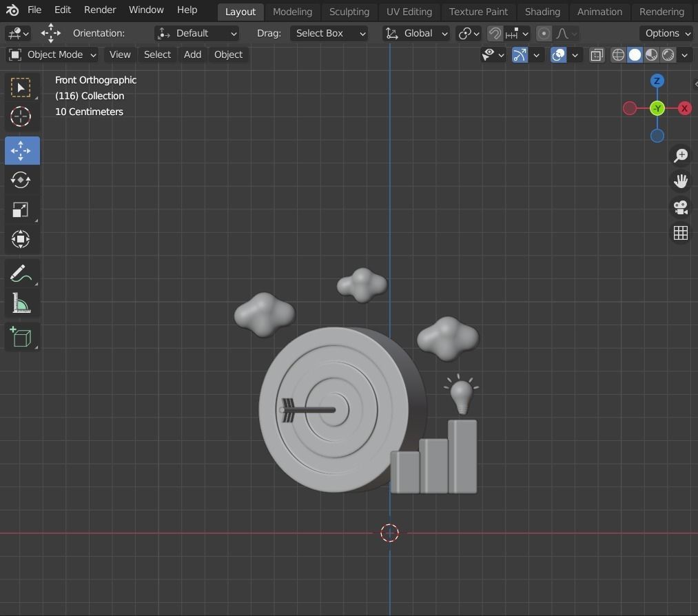The image size is (698, 616).
Task: Select the Annotate pencil tool
Action: 21,274
